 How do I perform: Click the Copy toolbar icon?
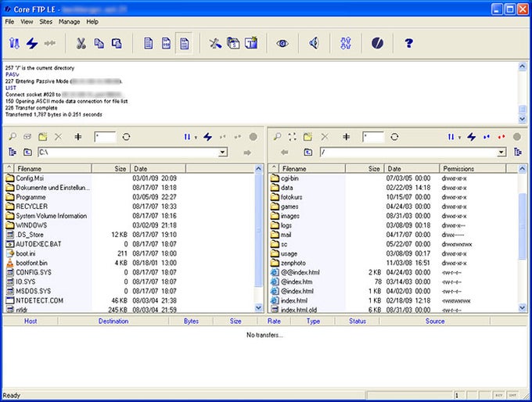point(99,44)
